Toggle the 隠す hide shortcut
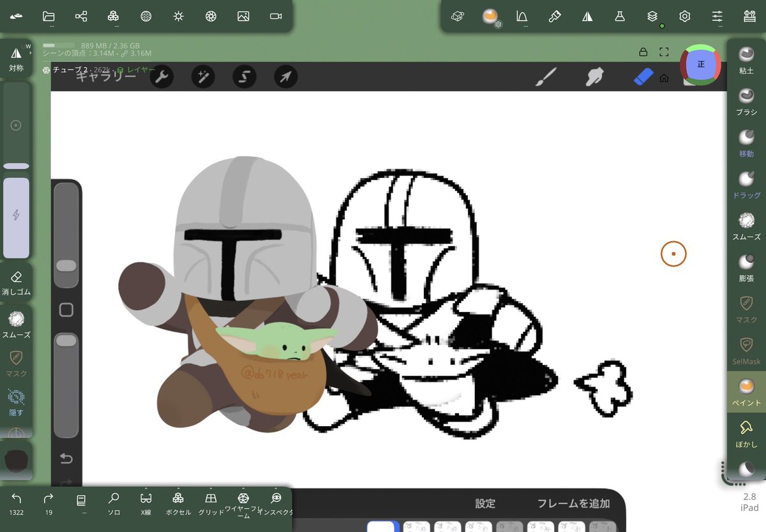Image resolution: width=766 pixels, height=532 pixels. [17, 403]
